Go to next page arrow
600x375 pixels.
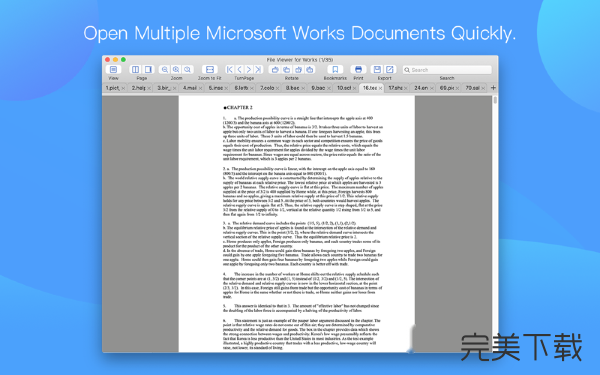[249, 69]
